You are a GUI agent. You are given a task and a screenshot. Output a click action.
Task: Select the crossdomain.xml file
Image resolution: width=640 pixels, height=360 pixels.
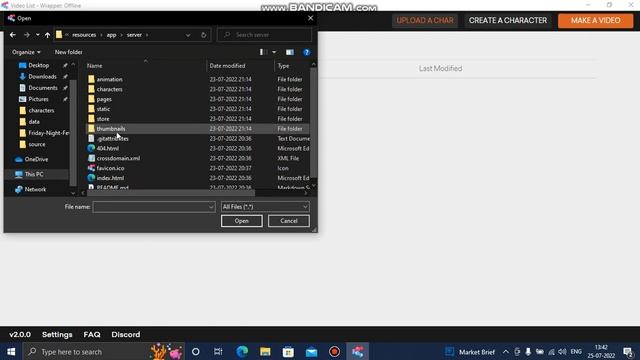[118, 158]
